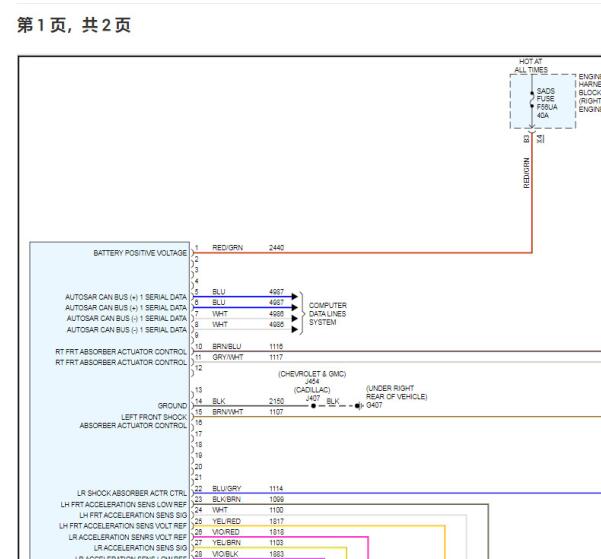Click "LR ACCELERATION SENRS VOLT REF" description
601x559 pixels.
128,538
